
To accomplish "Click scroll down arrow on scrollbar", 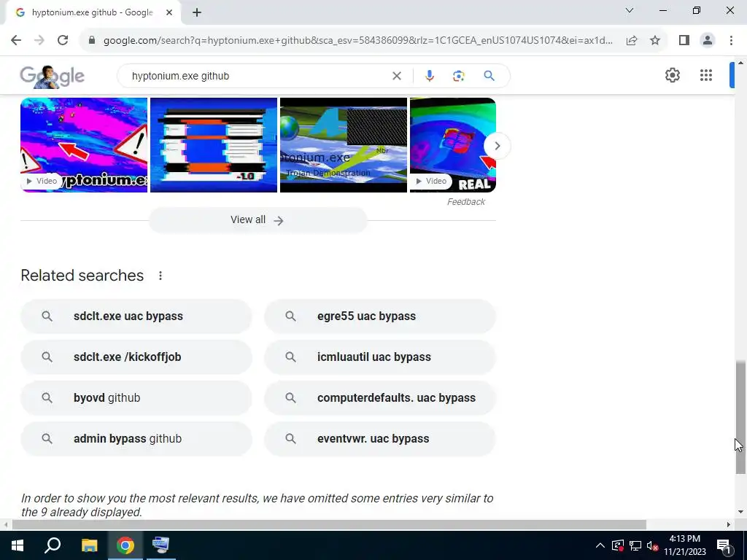I will coord(740,513).
